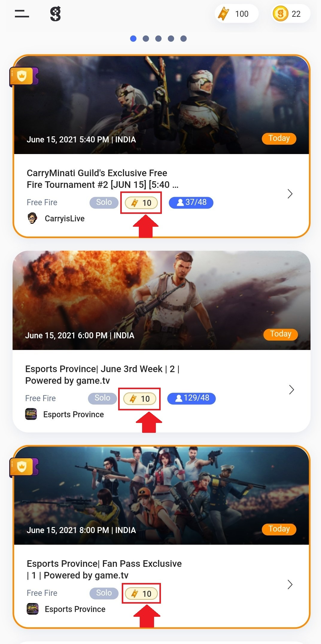Select the fifth carousel page dot
The image size is (321, 644).
(184, 39)
